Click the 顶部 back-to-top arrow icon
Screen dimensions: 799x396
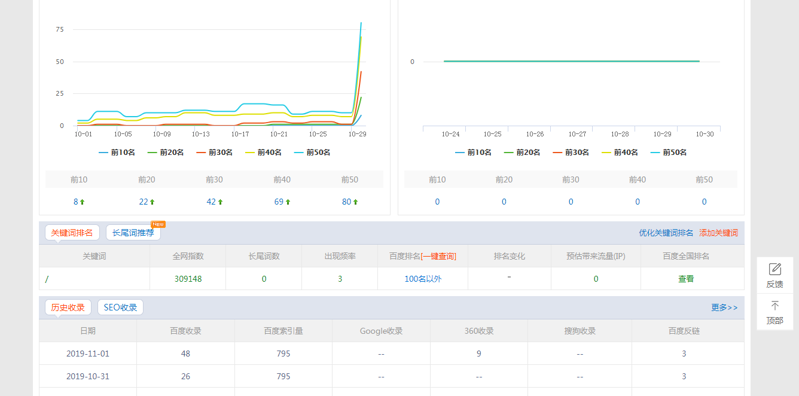pos(775,305)
